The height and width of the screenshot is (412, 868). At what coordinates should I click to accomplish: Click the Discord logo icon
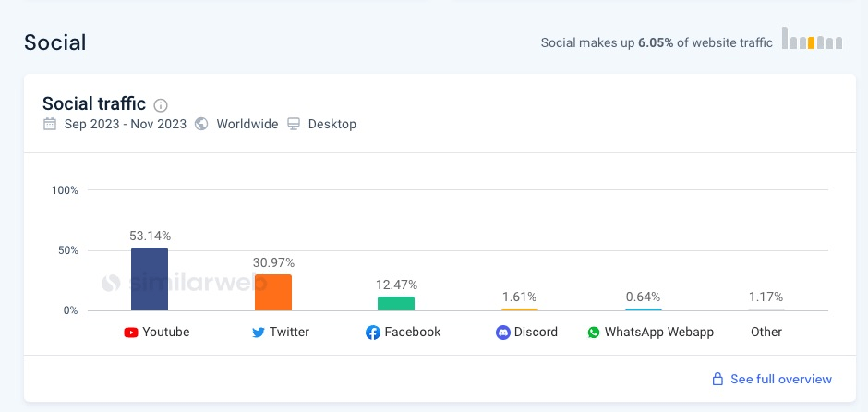(x=502, y=333)
